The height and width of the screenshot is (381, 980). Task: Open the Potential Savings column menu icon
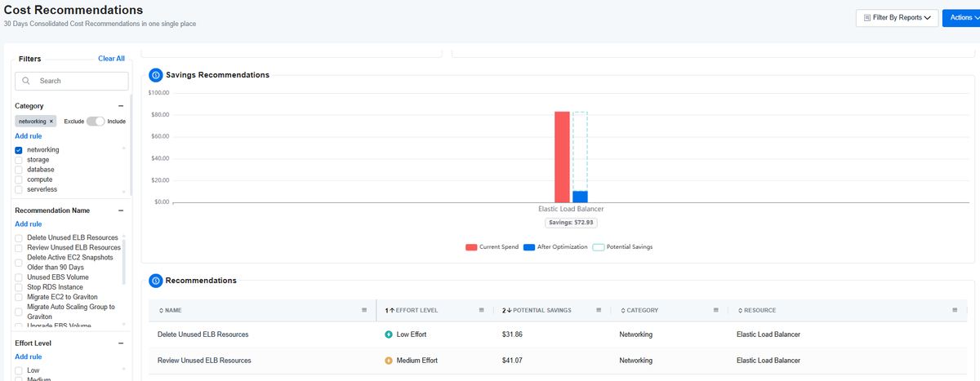tap(599, 310)
